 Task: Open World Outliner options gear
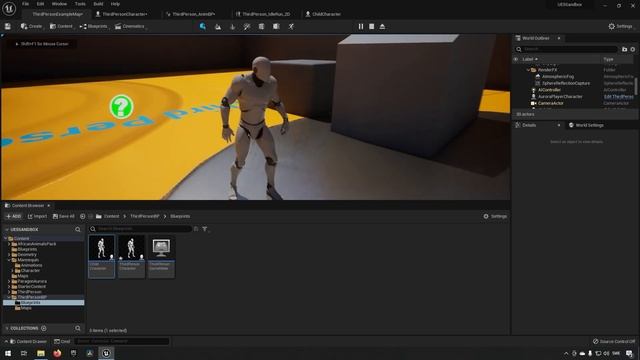(633, 49)
